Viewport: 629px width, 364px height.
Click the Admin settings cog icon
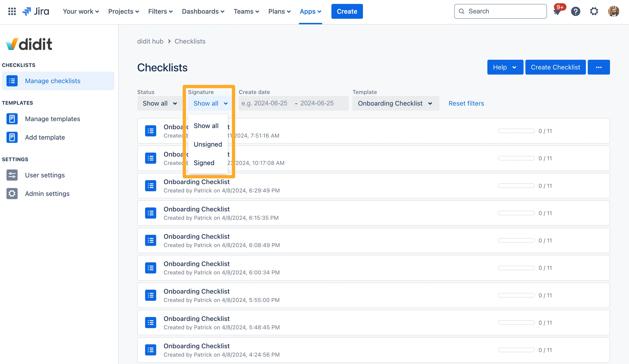click(x=12, y=194)
